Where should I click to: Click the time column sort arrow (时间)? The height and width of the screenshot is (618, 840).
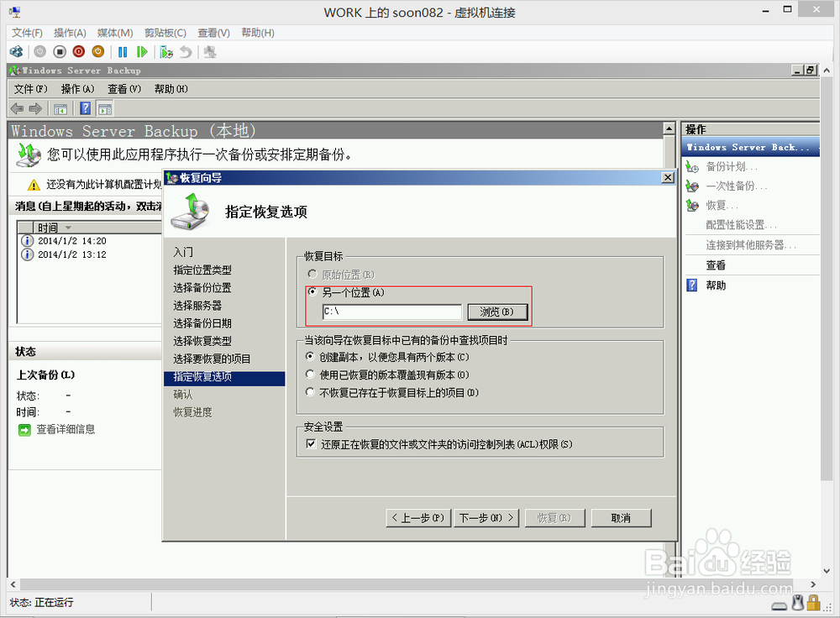[x=68, y=228]
